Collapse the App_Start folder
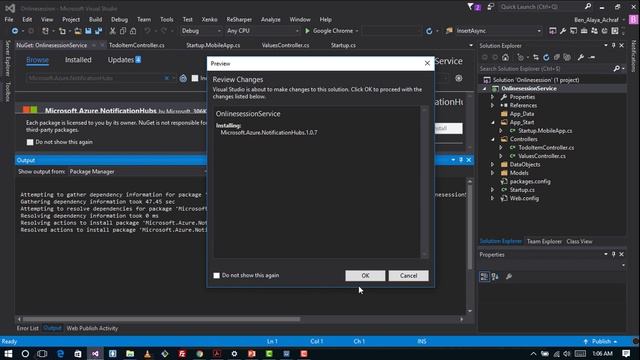The image size is (640, 360). [x=493, y=122]
